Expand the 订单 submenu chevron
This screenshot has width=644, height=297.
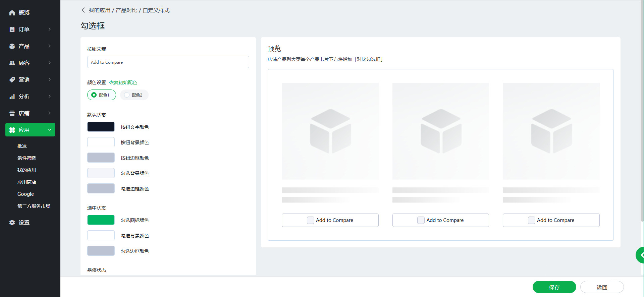pyautogui.click(x=50, y=29)
